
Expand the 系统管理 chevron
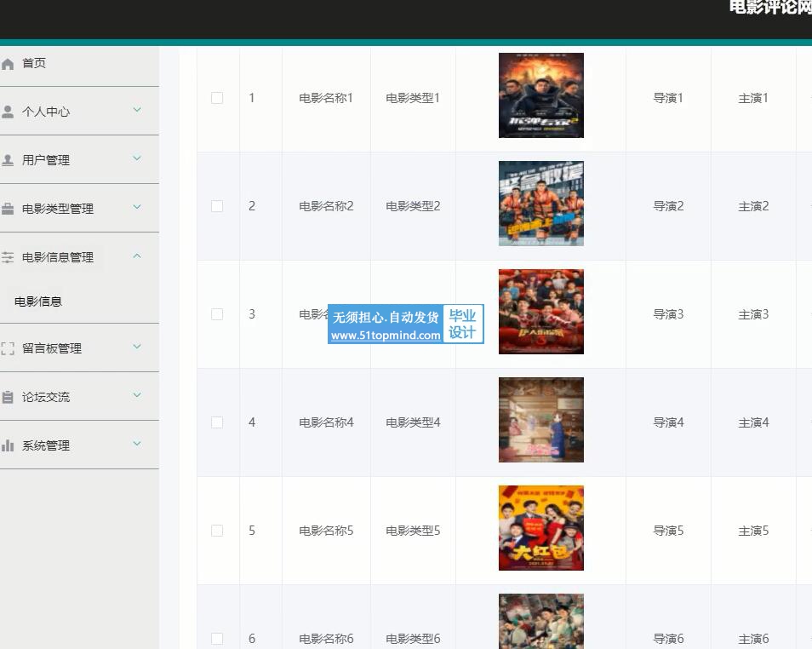pos(137,444)
